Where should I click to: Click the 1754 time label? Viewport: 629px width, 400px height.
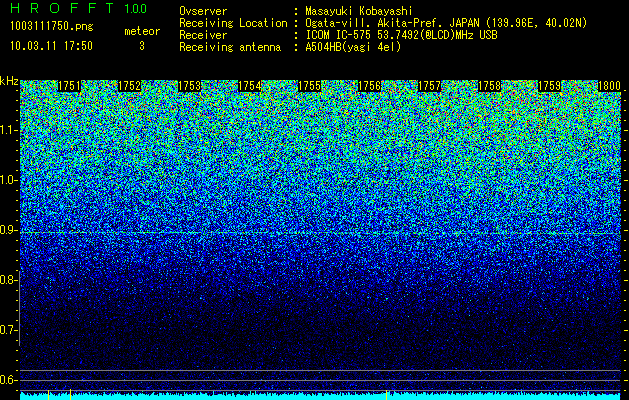(250, 86)
